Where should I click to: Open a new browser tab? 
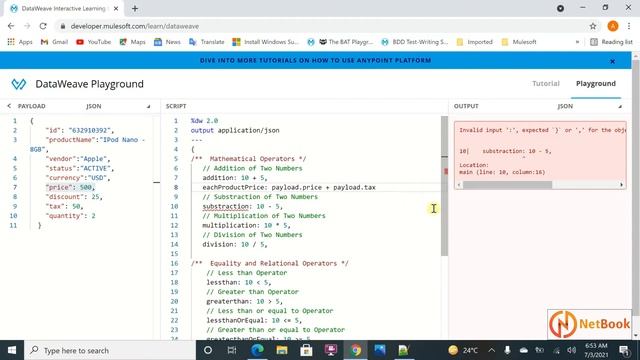(135, 8)
